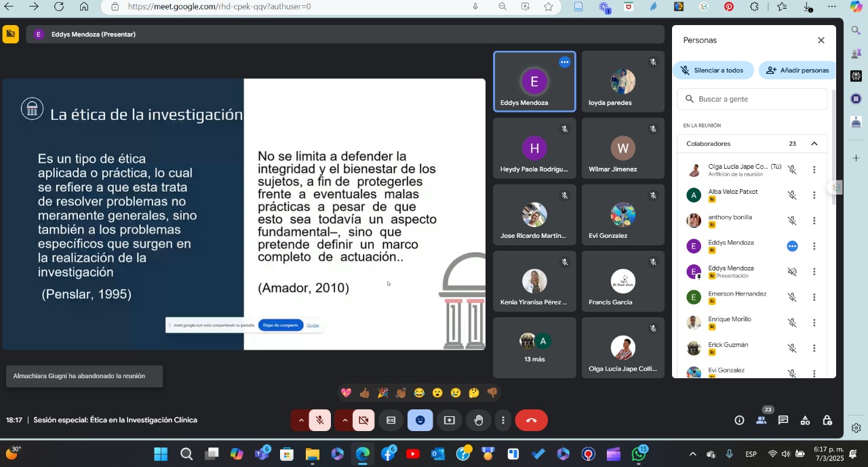The width and height of the screenshot is (868, 467).
Task: Click Silenciar a todos button
Action: pyautogui.click(x=712, y=70)
